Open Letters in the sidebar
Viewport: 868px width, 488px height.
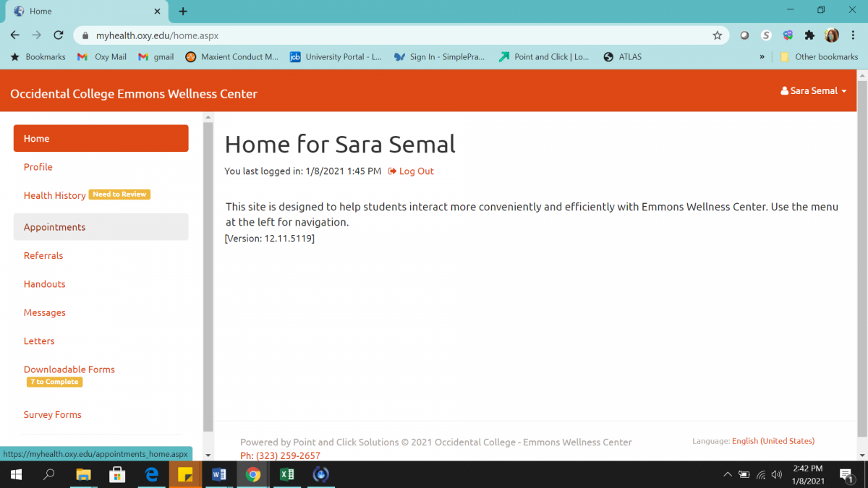tap(39, 341)
